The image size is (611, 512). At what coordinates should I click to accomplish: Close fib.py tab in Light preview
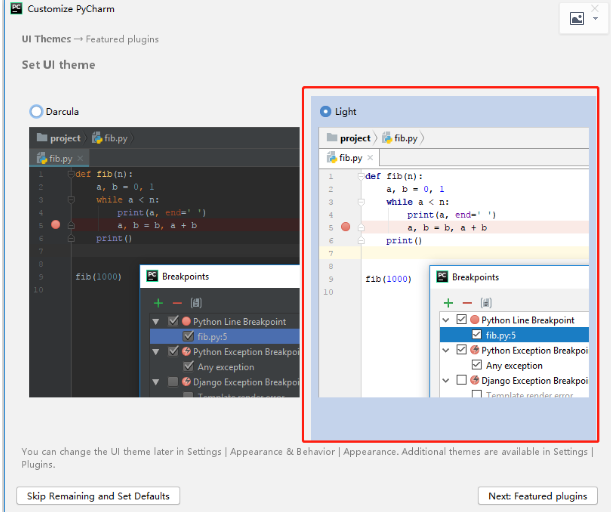370,157
